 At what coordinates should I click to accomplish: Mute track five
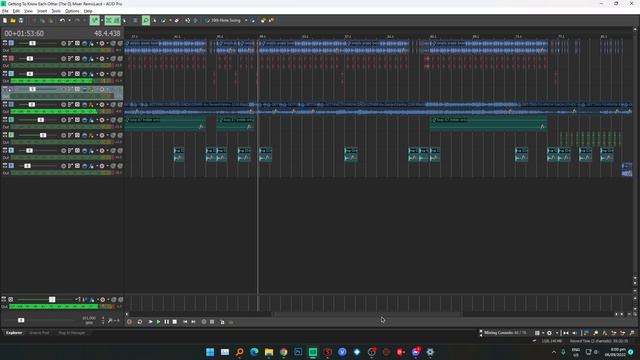point(113,104)
